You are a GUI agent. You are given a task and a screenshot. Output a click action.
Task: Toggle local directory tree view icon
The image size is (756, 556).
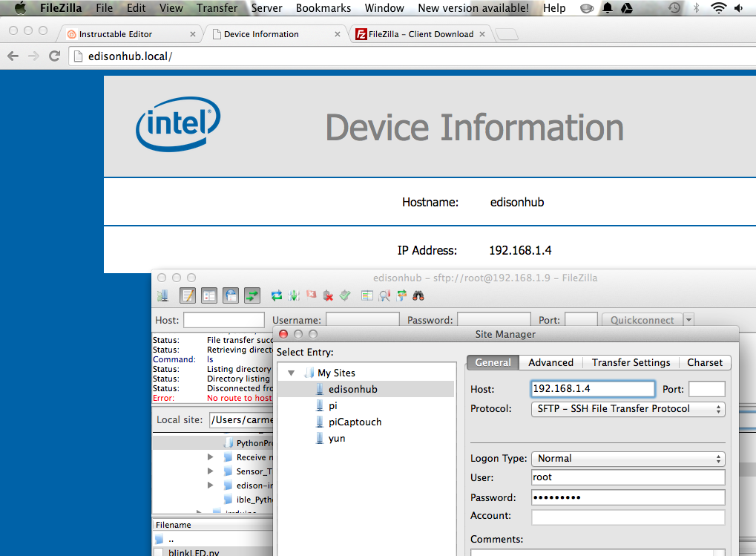pos(209,295)
